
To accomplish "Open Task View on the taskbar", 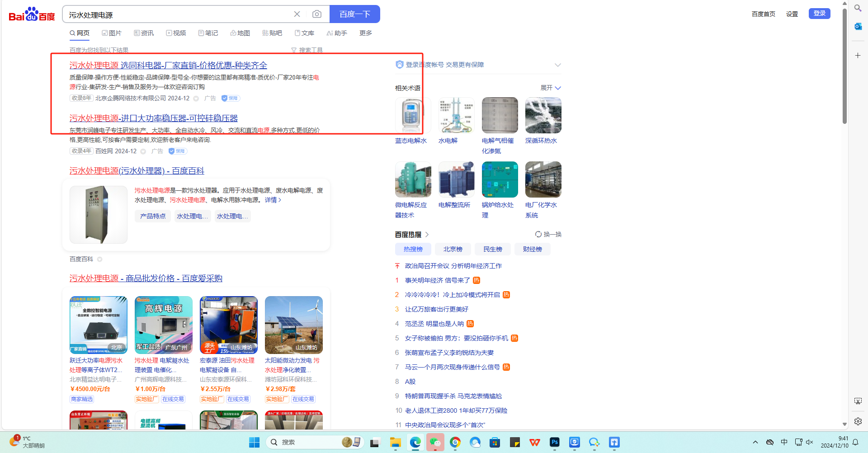I will [375, 442].
